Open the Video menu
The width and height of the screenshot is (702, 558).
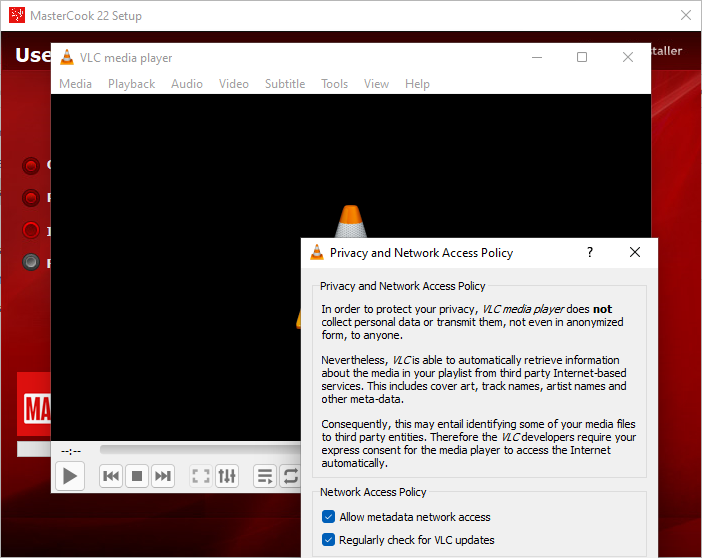point(234,84)
